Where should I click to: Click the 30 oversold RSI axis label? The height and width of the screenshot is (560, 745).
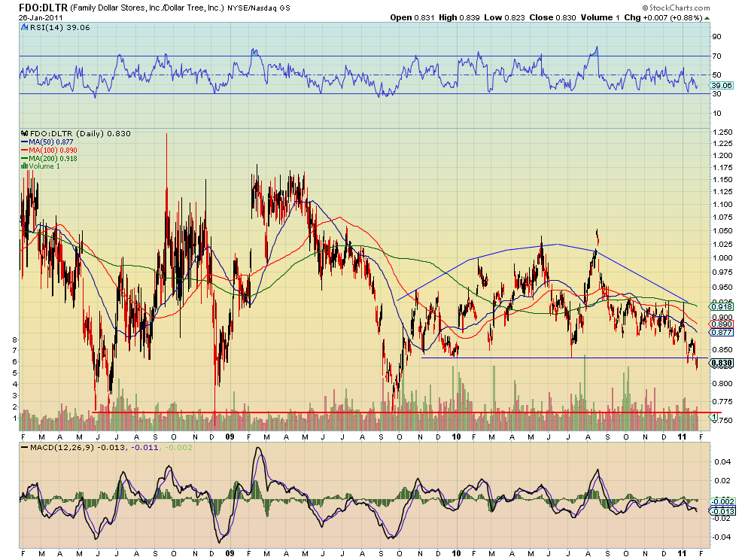(716, 93)
